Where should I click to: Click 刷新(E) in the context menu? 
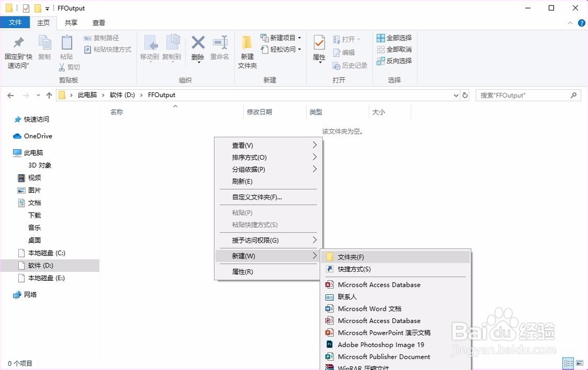[242, 182]
